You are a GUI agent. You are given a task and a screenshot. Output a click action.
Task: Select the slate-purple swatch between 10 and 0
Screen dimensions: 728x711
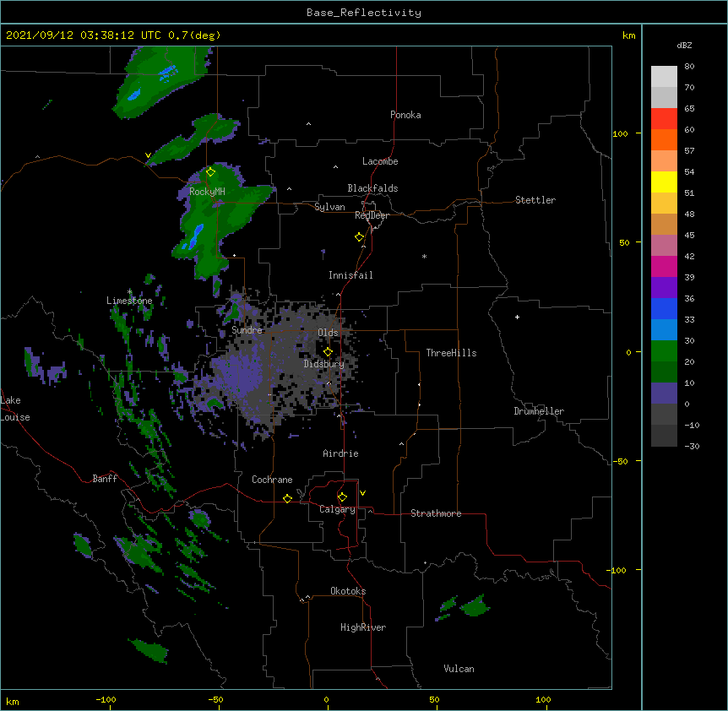click(x=664, y=393)
